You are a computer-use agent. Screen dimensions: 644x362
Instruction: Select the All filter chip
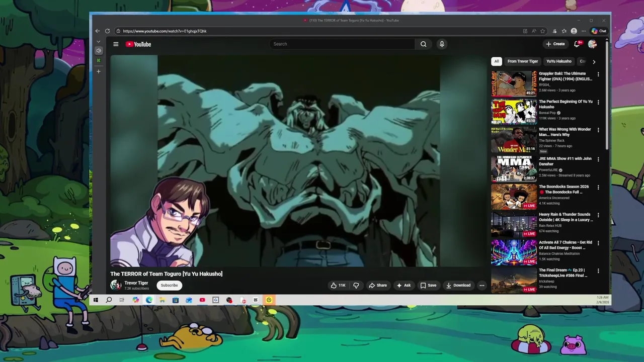496,61
